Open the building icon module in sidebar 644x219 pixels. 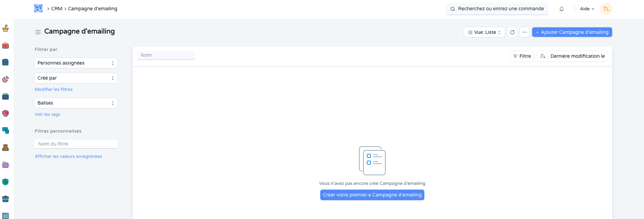point(5,148)
